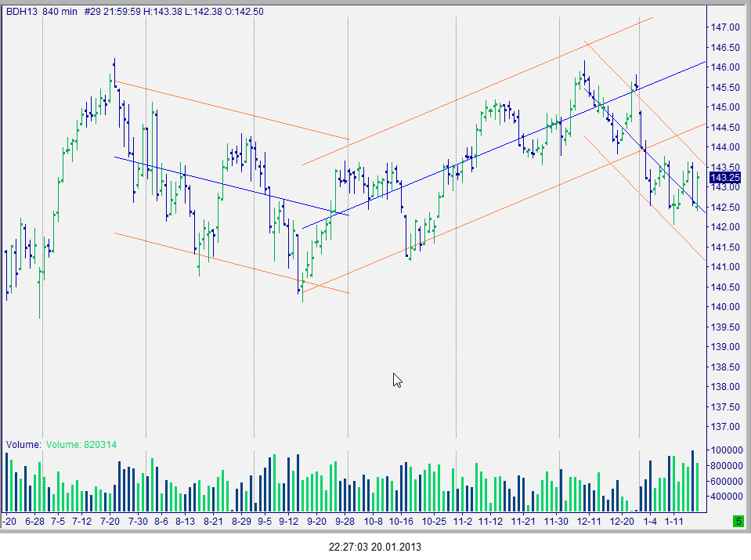The image size is (751, 560).
Task: Click the 137.00 price axis label
Action: point(725,427)
